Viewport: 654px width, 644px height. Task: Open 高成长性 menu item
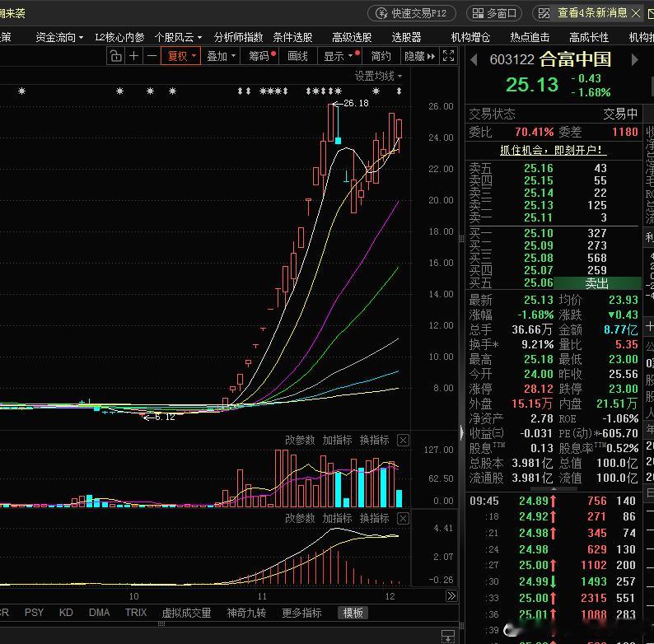(589, 38)
